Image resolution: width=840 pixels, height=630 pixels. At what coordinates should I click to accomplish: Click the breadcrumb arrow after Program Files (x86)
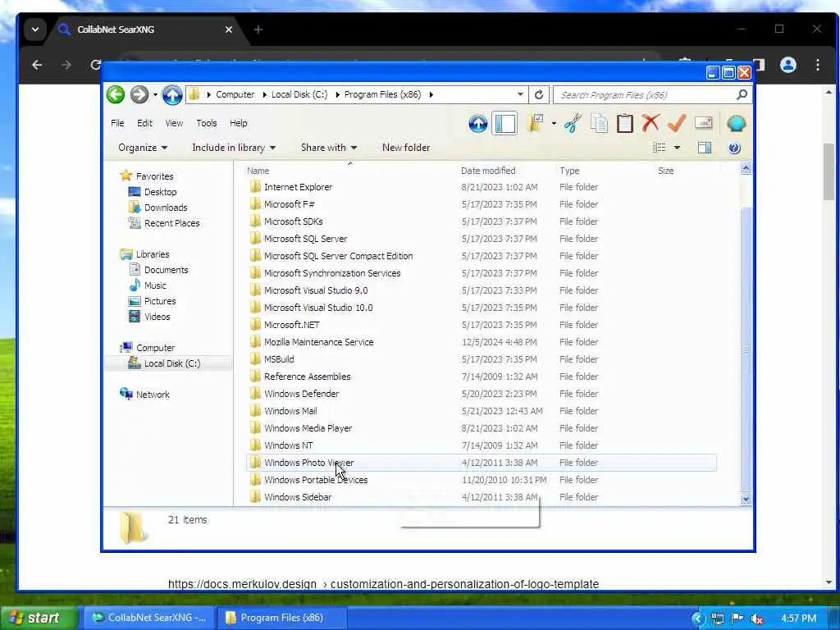tap(431, 95)
